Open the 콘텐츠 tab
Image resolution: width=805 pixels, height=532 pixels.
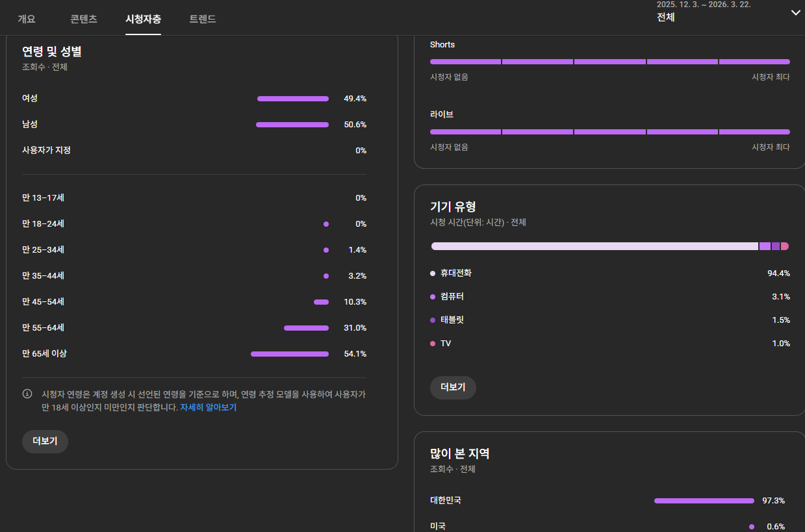tap(84, 19)
